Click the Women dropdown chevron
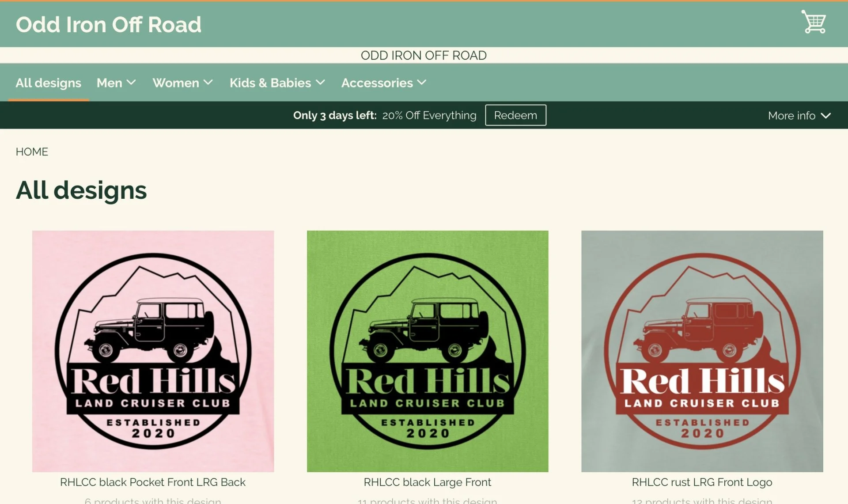The width and height of the screenshot is (848, 504). (208, 82)
